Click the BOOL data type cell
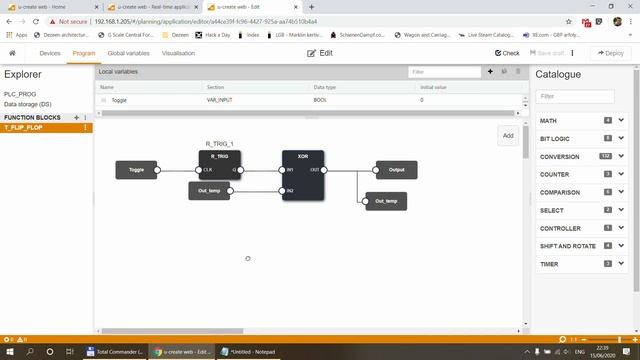The image size is (640, 360). coord(320,100)
